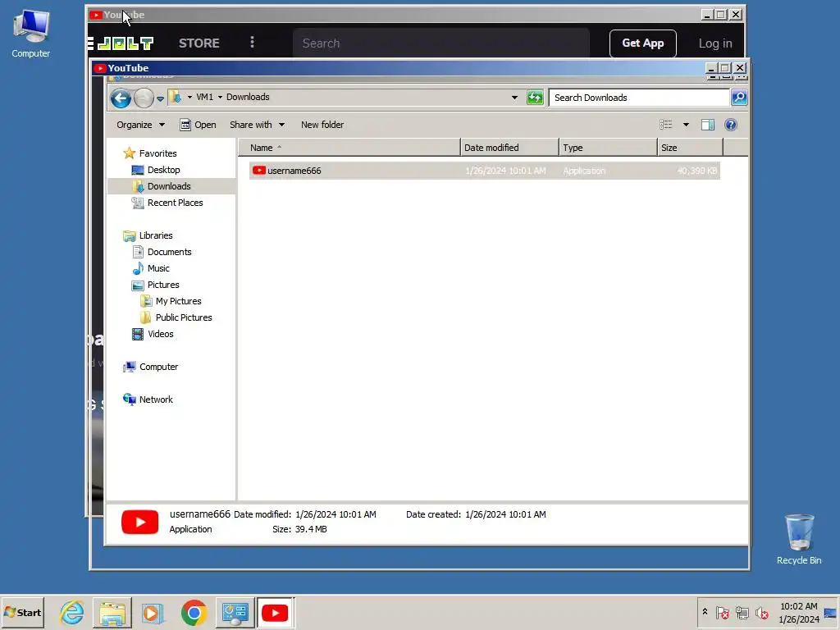Open the Organize menu

tap(140, 125)
